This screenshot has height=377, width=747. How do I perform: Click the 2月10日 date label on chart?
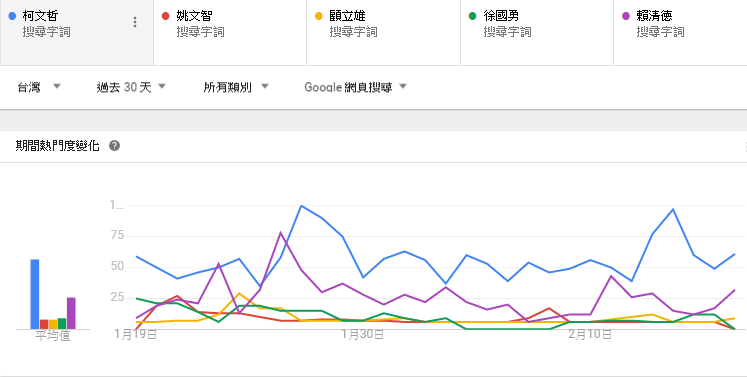pyautogui.click(x=590, y=335)
